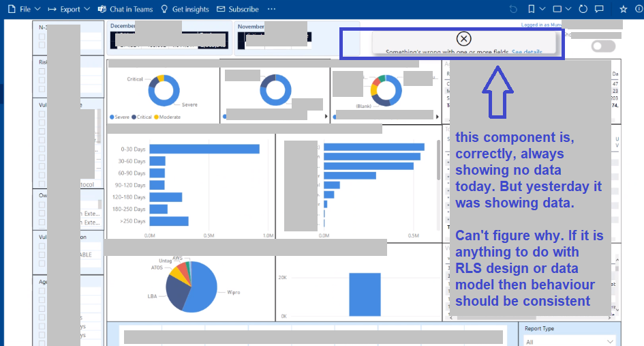Click the Severe legend item
Image resolution: width=644 pixels, height=346 pixels.
pyautogui.click(x=119, y=117)
